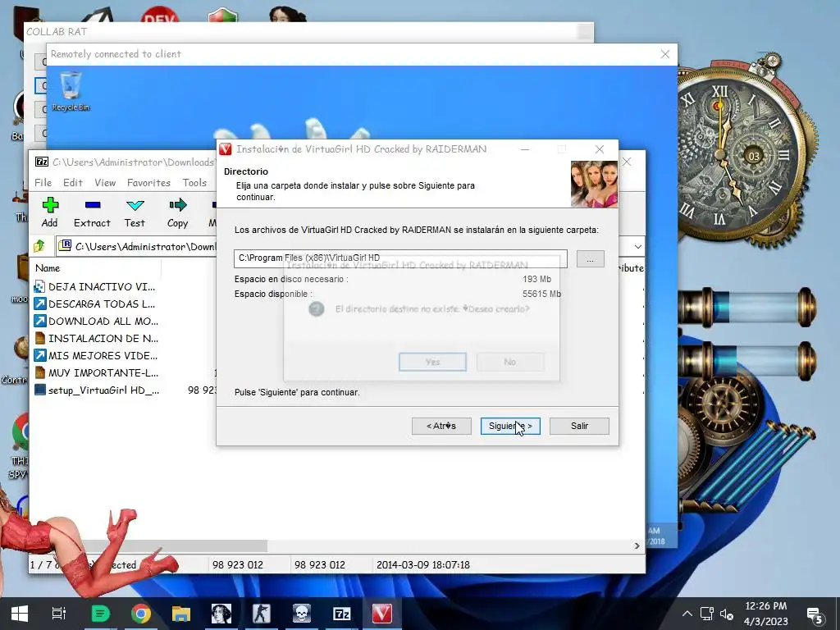Click the Atrás button in installer
This screenshot has height=630, width=840.
pos(441,426)
